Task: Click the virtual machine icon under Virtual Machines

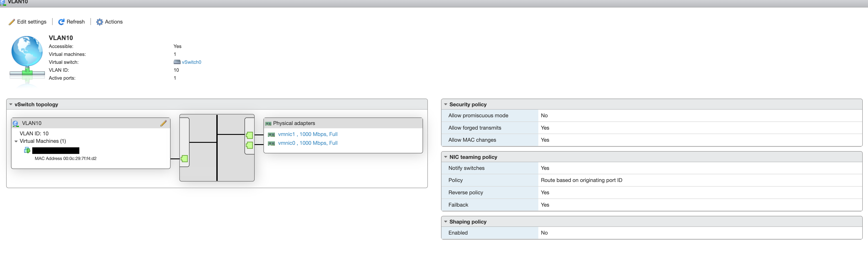Action: pyautogui.click(x=27, y=150)
